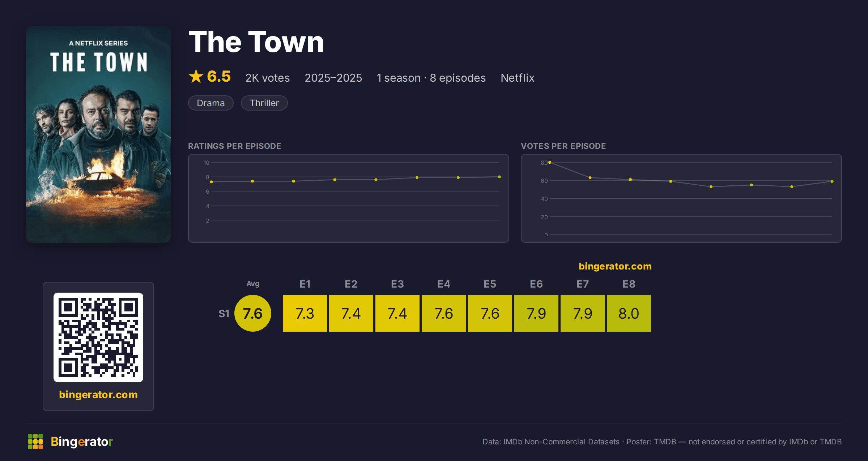868x461 pixels.
Task: Click the yellow star rating icon
Action: 196,76
